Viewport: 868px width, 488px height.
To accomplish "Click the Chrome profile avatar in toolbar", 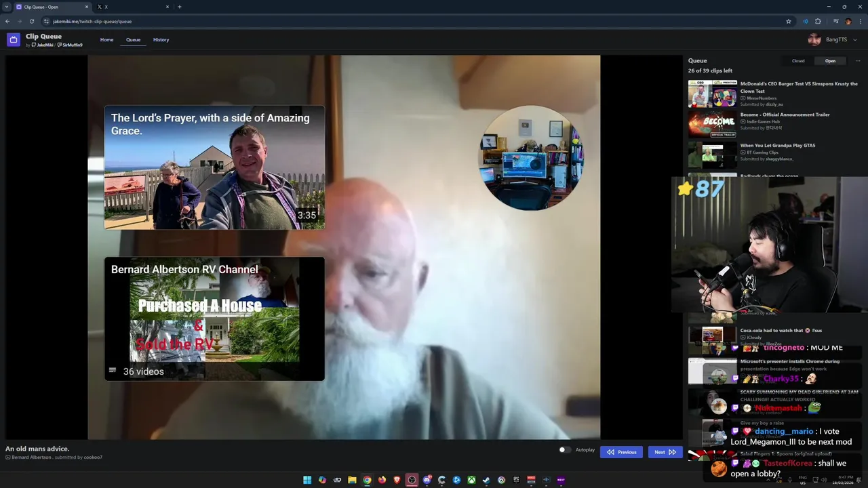I will pyautogui.click(x=848, y=21).
